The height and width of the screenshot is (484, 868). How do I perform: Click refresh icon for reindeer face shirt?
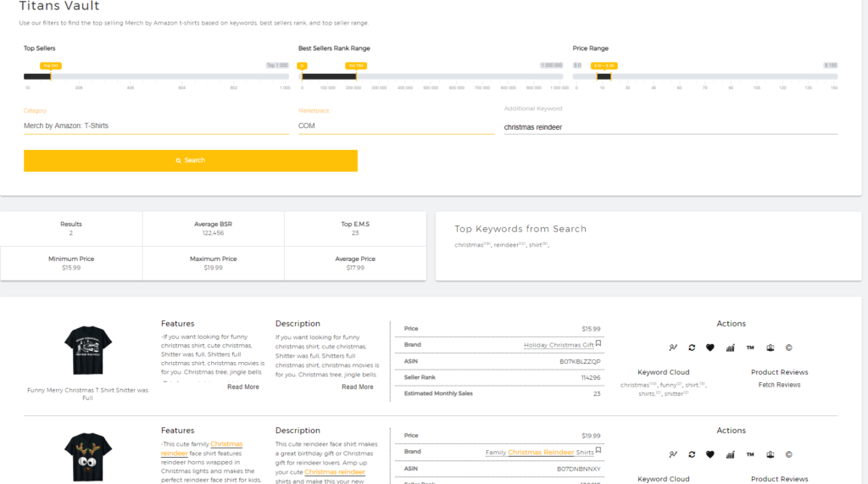[x=692, y=454]
